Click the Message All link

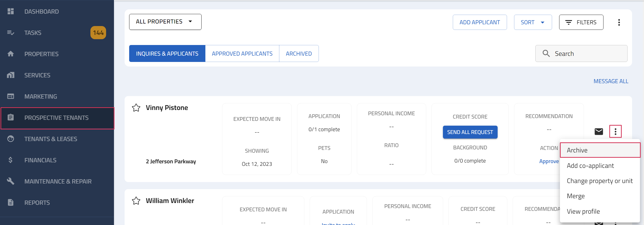[x=611, y=81]
